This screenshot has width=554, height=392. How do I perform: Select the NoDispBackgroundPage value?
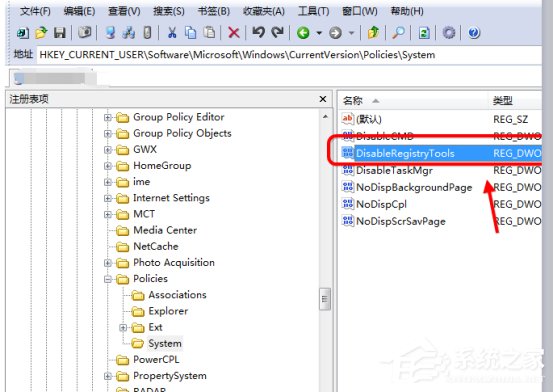tap(414, 188)
